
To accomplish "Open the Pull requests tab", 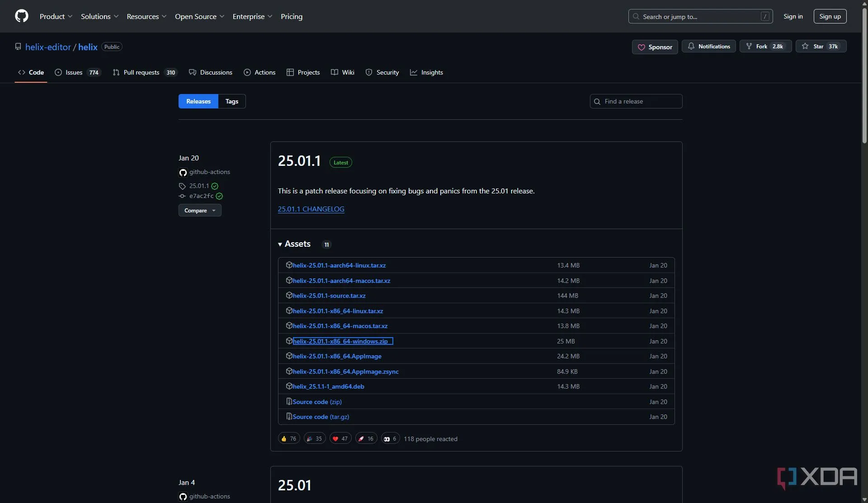I will click(x=145, y=72).
